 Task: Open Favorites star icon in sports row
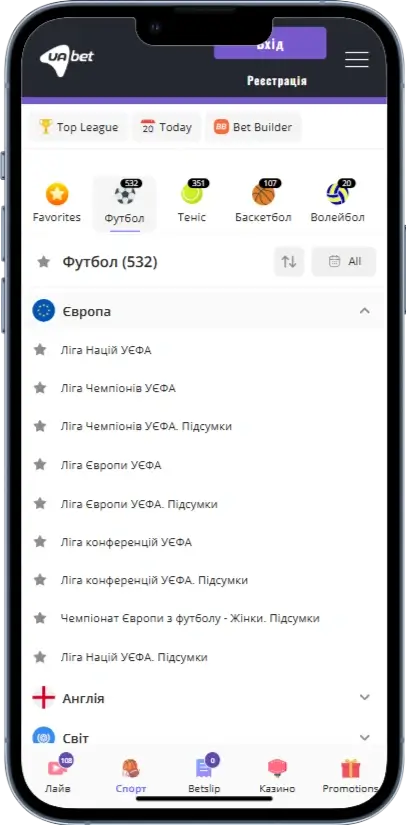(x=57, y=194)
